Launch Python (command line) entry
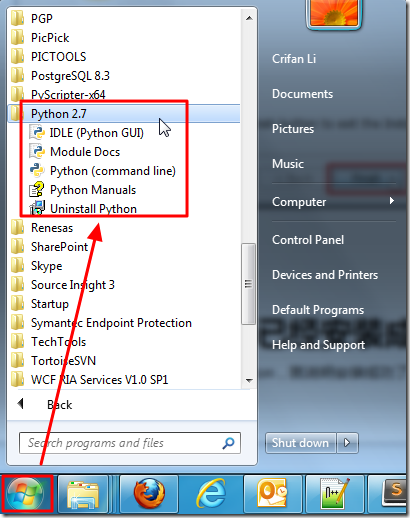The height and width of the screenshot is (518, 410). point(103,171)
